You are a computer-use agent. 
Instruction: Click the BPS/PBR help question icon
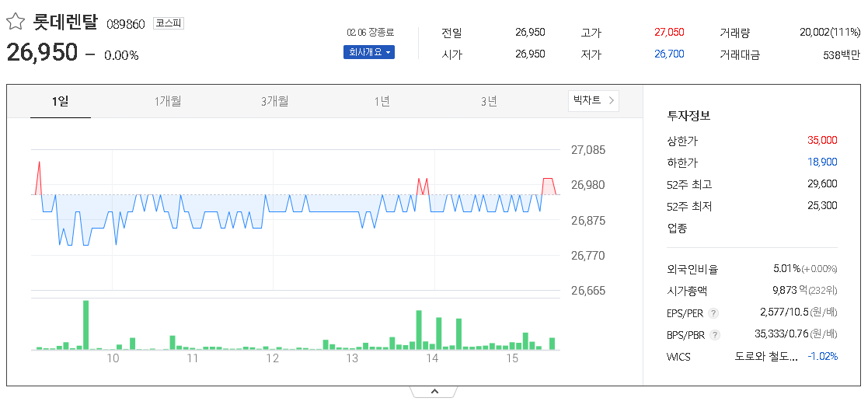click(x=715, y=335)
